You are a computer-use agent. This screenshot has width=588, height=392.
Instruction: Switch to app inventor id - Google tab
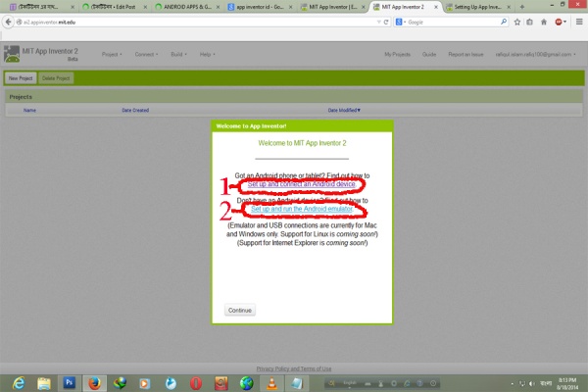[x=261, y=7]
